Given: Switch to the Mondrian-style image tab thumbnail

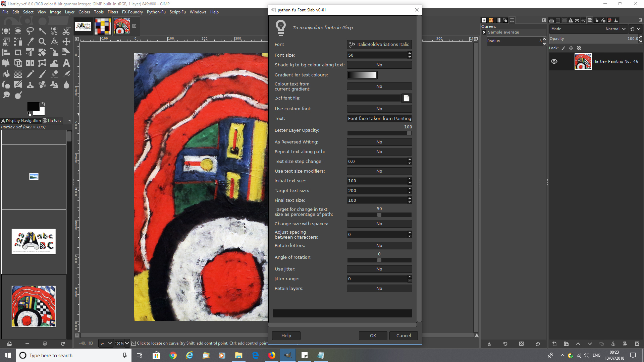Looking at the screenshot, I should [x=103, y=26].
